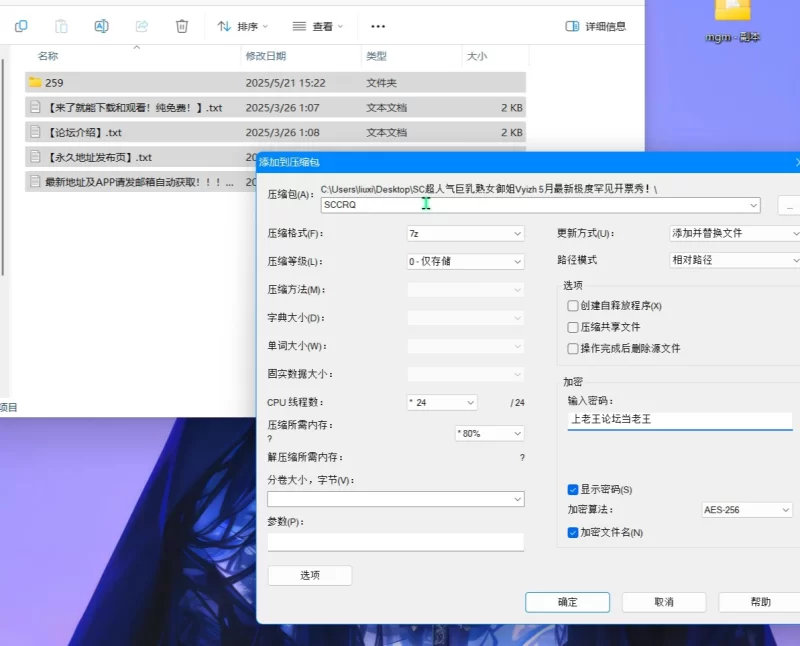
Task: Toggle the 详细信息 details pane
Action: point(595,26)
